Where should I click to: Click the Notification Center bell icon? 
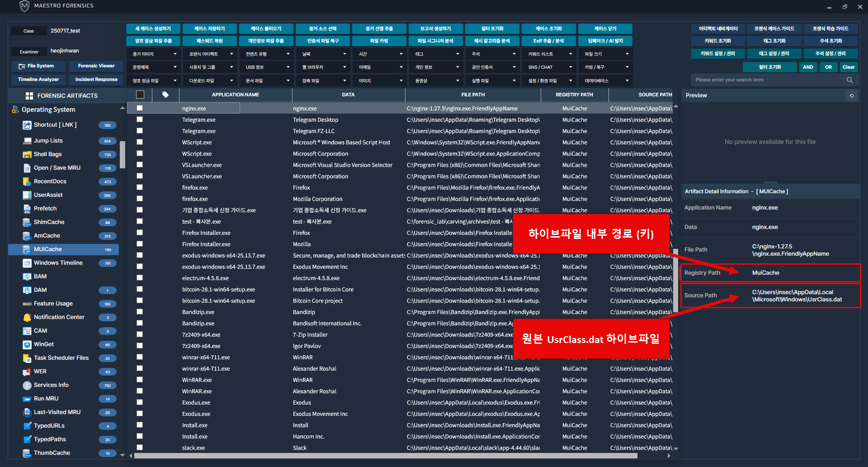click(x=27, y=317)
